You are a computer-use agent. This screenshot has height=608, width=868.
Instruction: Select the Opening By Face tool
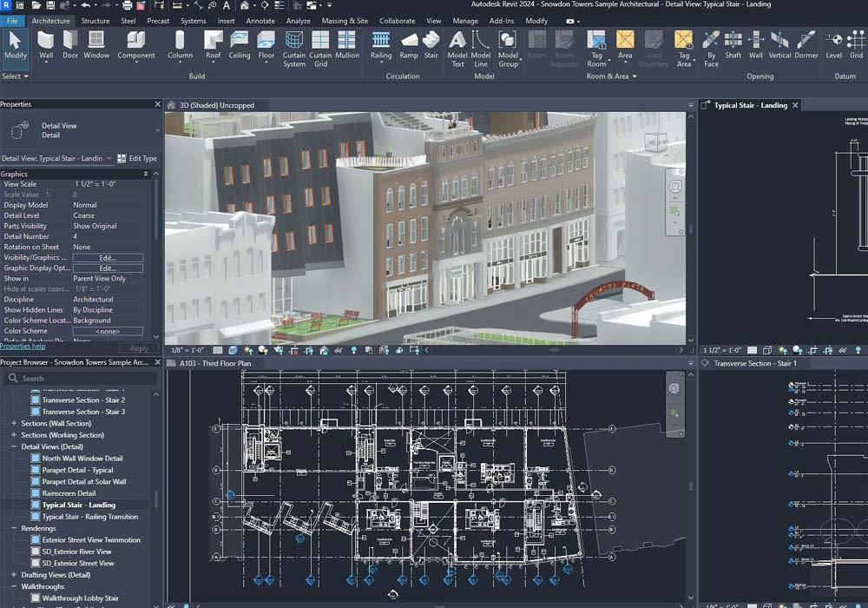[712, 49]
